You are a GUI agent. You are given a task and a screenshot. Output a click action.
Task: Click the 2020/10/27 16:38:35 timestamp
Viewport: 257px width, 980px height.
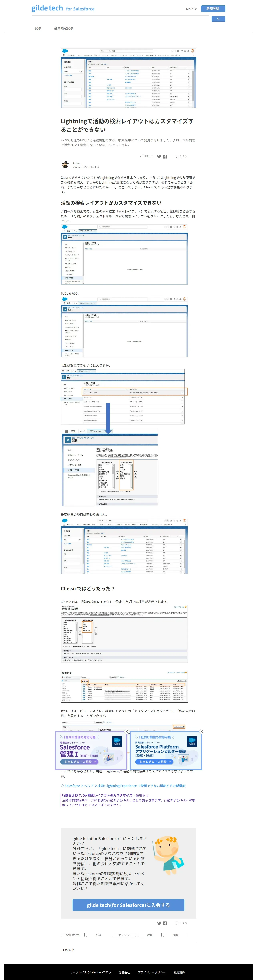click(x=86, y=167)
